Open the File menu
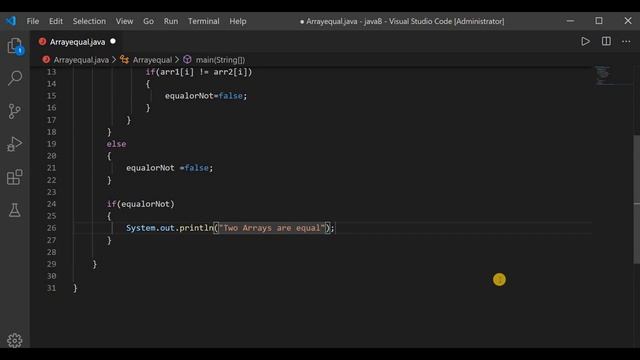The width and height of the screenshot is (640, 360). (33, 21)
